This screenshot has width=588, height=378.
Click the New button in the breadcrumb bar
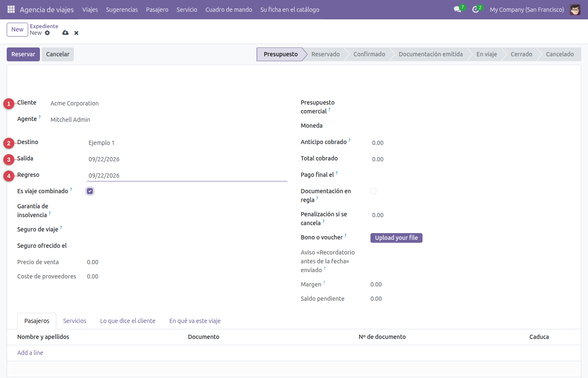(17, 29)
